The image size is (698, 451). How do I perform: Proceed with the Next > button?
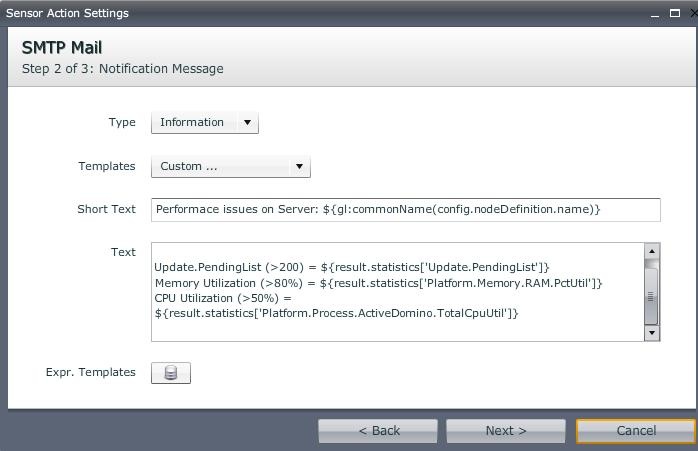(505, 431)
